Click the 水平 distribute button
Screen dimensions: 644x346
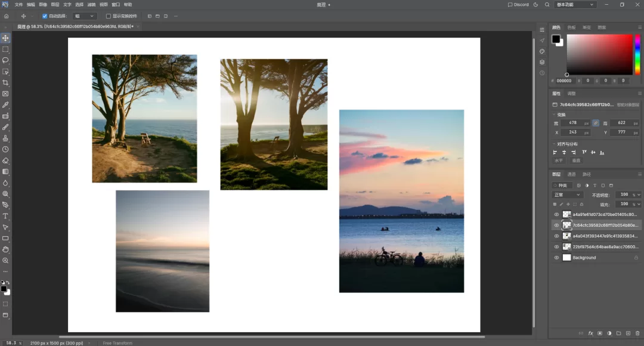pos(559,160)
